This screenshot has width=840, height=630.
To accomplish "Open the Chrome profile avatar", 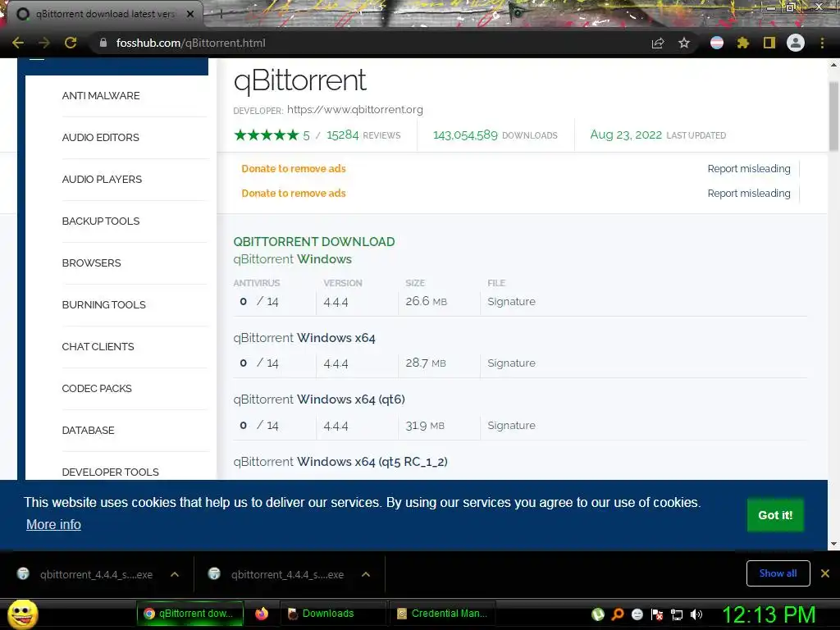I will pos(796,43).
